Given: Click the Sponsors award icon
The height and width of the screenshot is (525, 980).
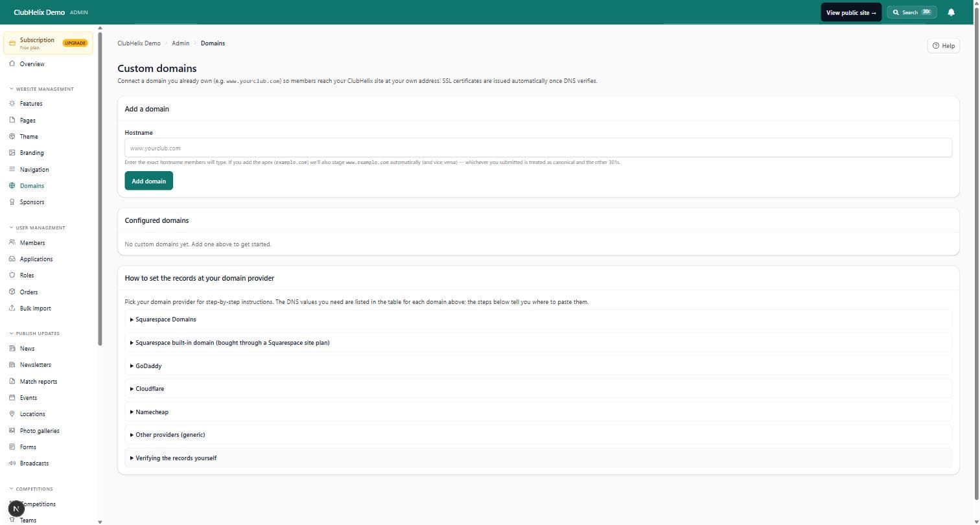Looking at the screenshot, I should coord(12,202).
